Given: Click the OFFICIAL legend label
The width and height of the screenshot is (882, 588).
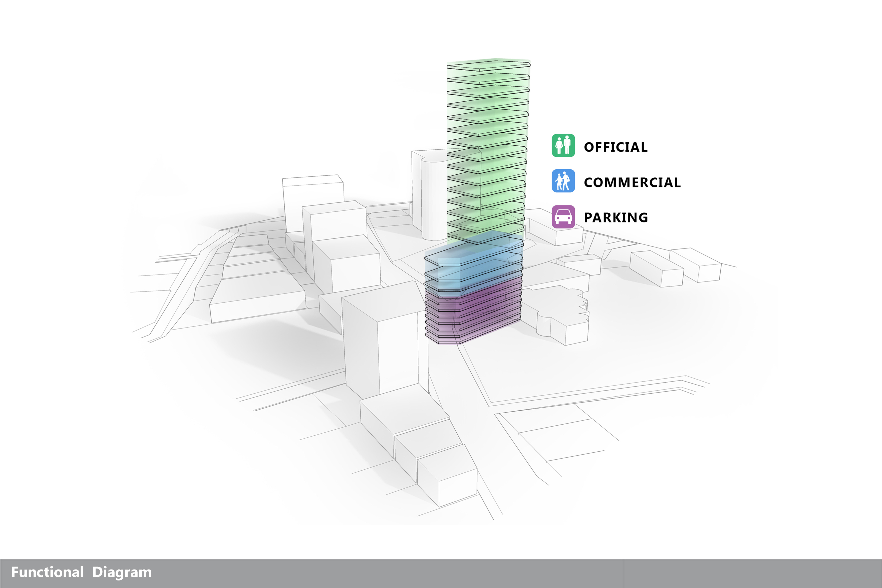Looking at the screenshot, I should point(616,147).
